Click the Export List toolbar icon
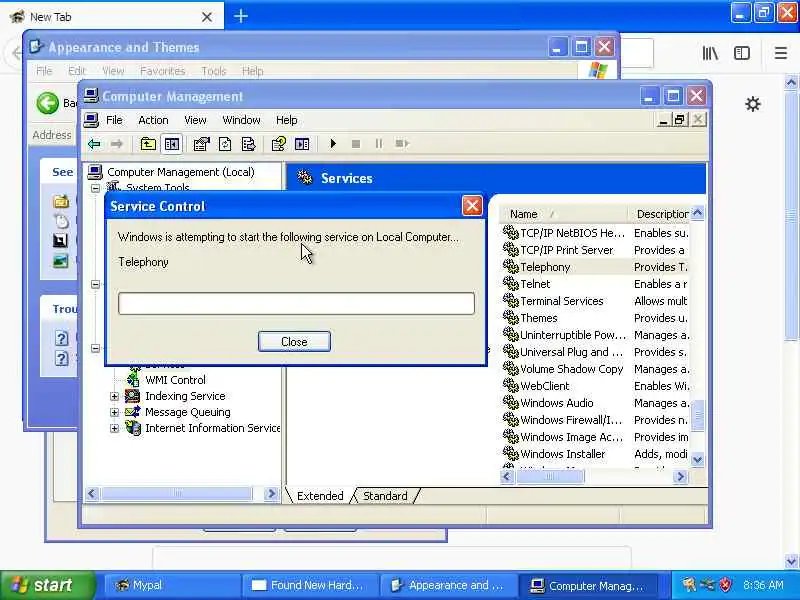 point(248,144)
